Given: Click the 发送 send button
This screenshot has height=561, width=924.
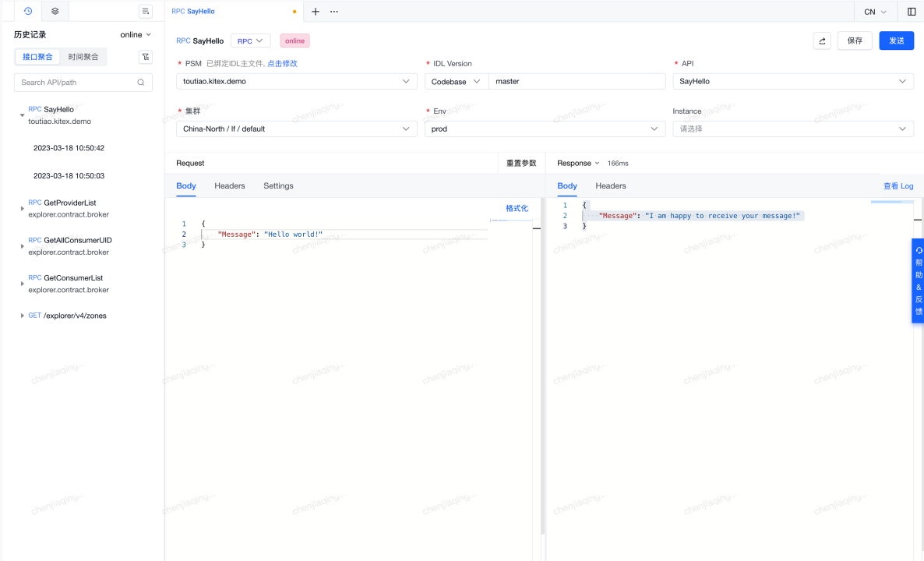Looking at the screenshot, I should [896, 40].
